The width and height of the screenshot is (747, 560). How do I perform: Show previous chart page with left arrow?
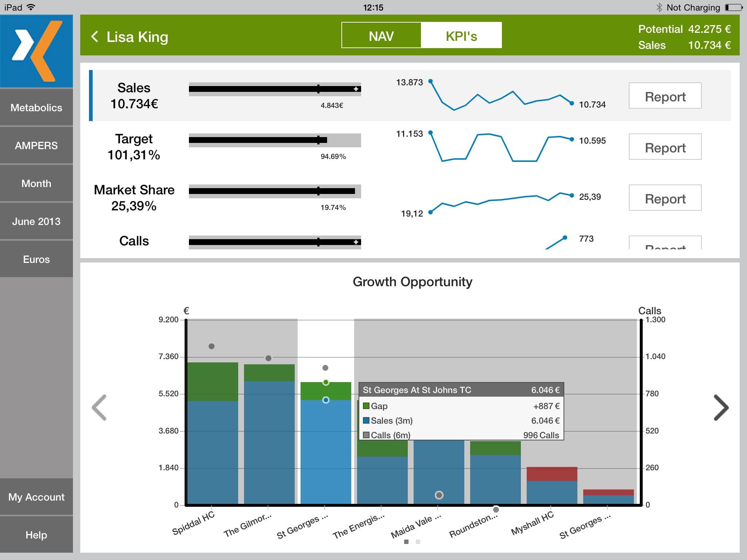(99, 408)
